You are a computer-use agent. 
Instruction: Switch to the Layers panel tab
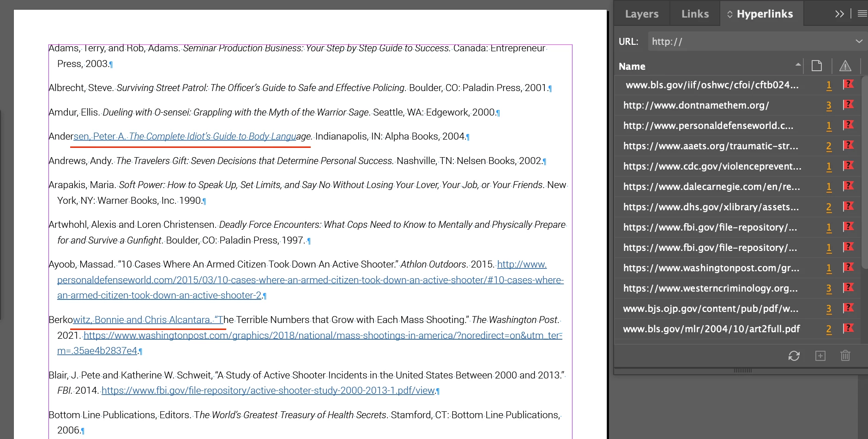(642, 14)
